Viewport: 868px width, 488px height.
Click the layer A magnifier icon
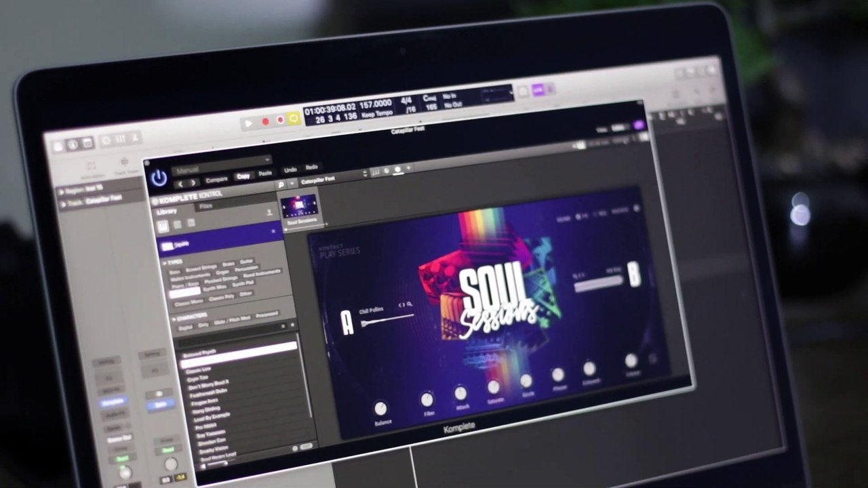coord(410,304)
